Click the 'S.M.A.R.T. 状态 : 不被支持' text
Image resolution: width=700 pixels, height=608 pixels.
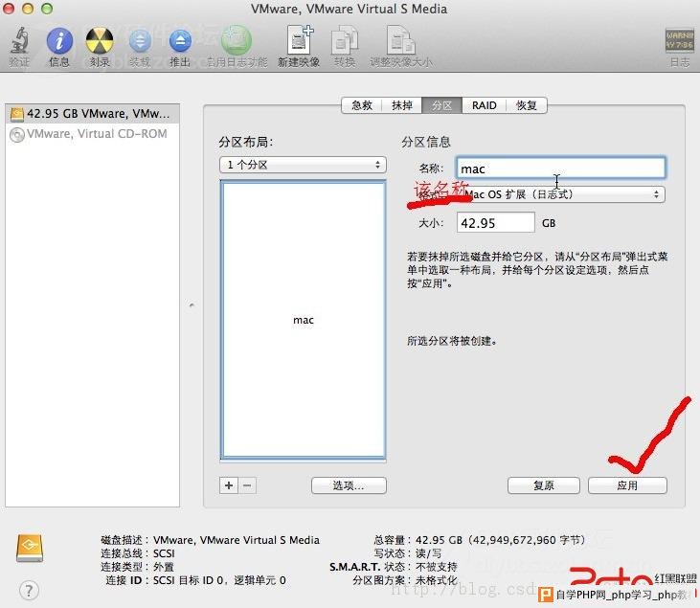click(394, 567)
